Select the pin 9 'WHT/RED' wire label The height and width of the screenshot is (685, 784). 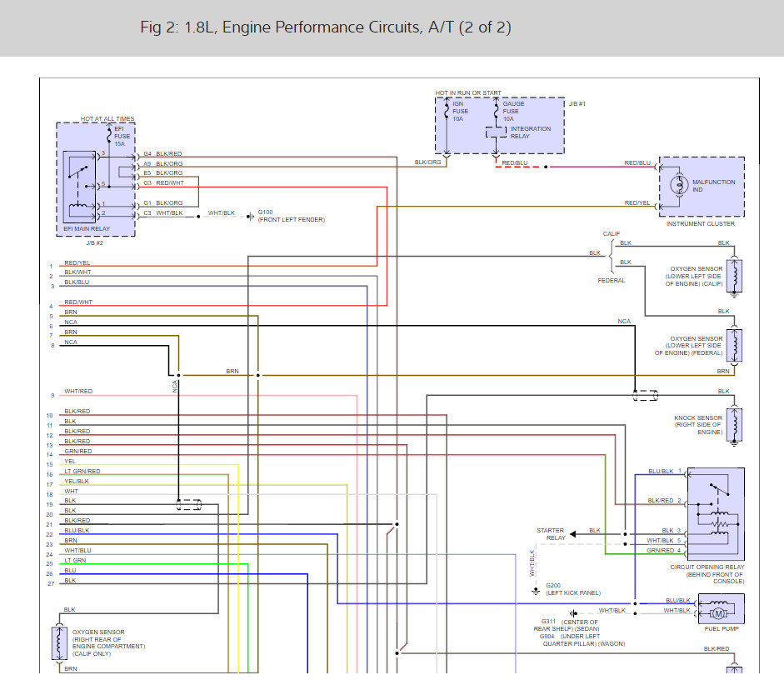click(x=78, y=392)
